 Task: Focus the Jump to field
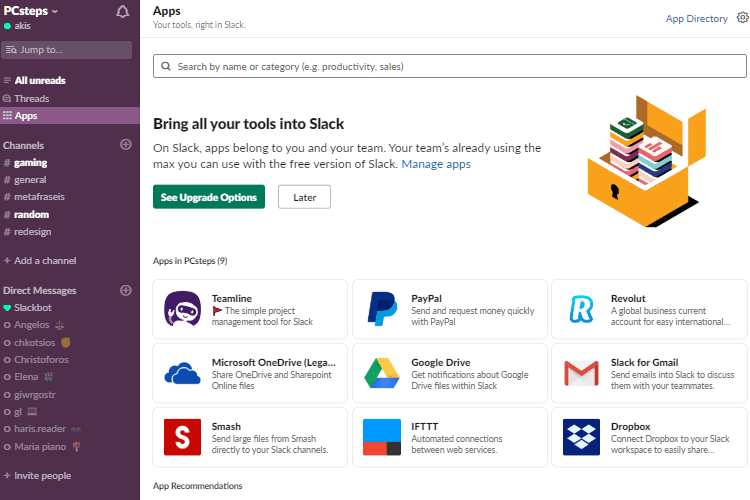click(66, 50)
